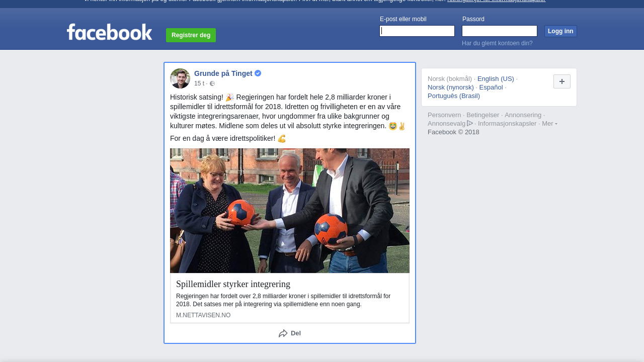Screen dimensions: 644x362
Task: Switch language to Norsk (nynorsk)
Action: (451, 87)
